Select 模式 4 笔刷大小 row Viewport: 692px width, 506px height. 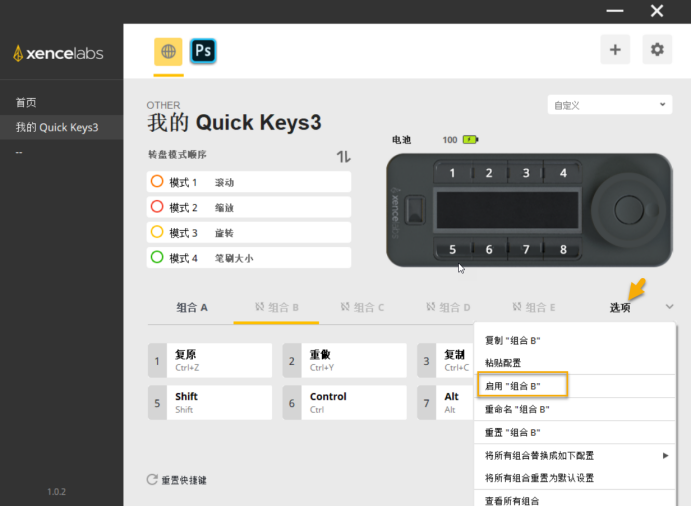249,258
